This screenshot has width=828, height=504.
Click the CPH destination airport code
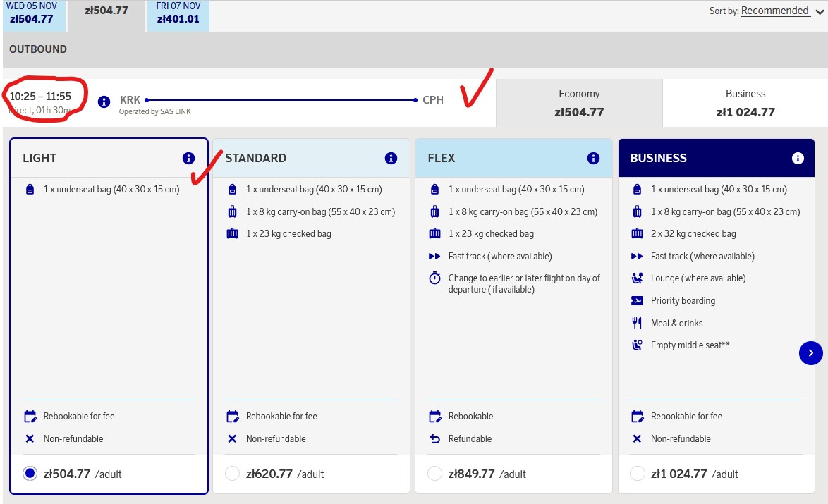point(433,100)
